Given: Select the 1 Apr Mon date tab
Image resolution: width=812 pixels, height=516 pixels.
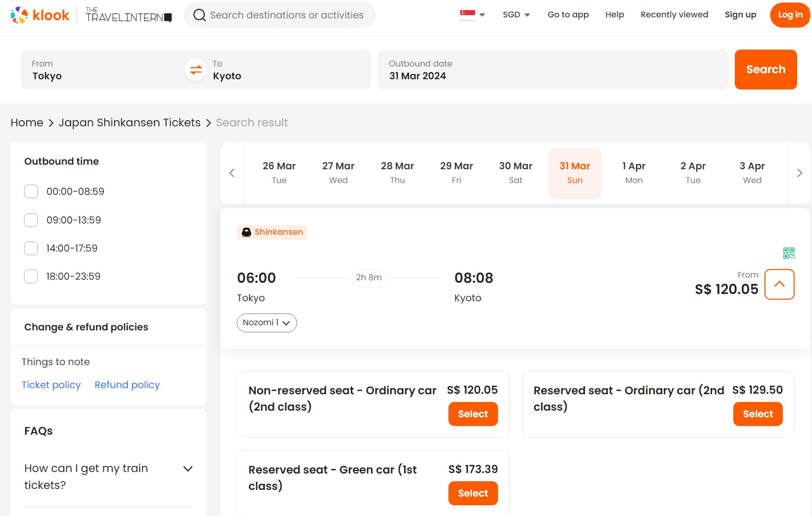Looking at the screenshot, I should click(x=634, y=173).
